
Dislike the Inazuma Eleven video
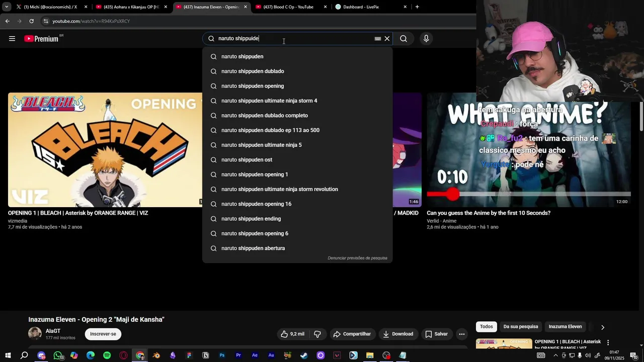(x=317, y=334)
